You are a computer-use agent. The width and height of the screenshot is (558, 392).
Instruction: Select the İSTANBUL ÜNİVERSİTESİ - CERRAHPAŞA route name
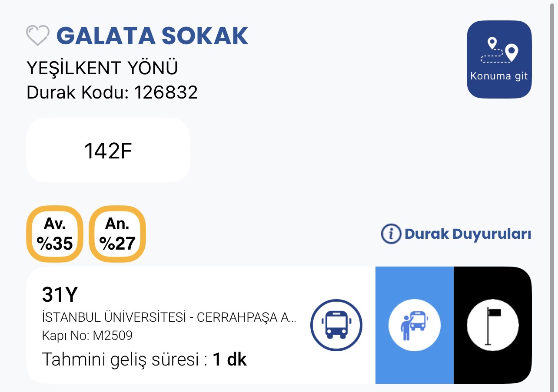[169, 317]
